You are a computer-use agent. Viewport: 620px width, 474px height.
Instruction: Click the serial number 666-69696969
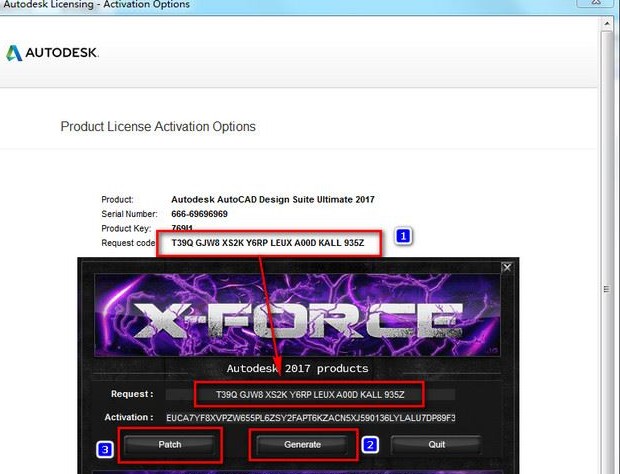pos(199,214)
